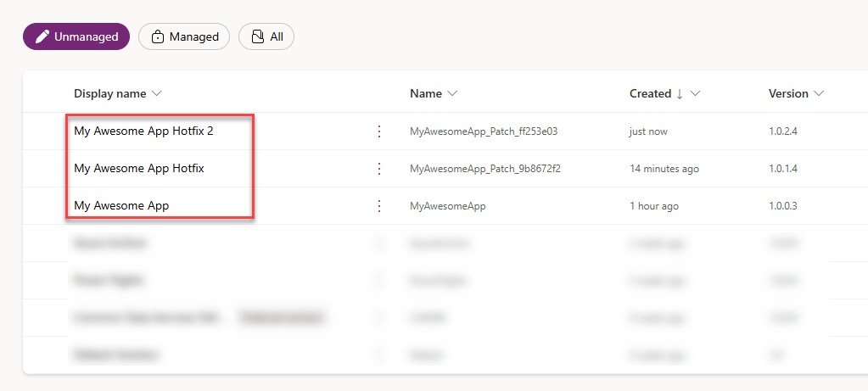Screen dimensions: 868x391
Task: Expand the Created column dropdown chevron
Action: tap(696, 94)
